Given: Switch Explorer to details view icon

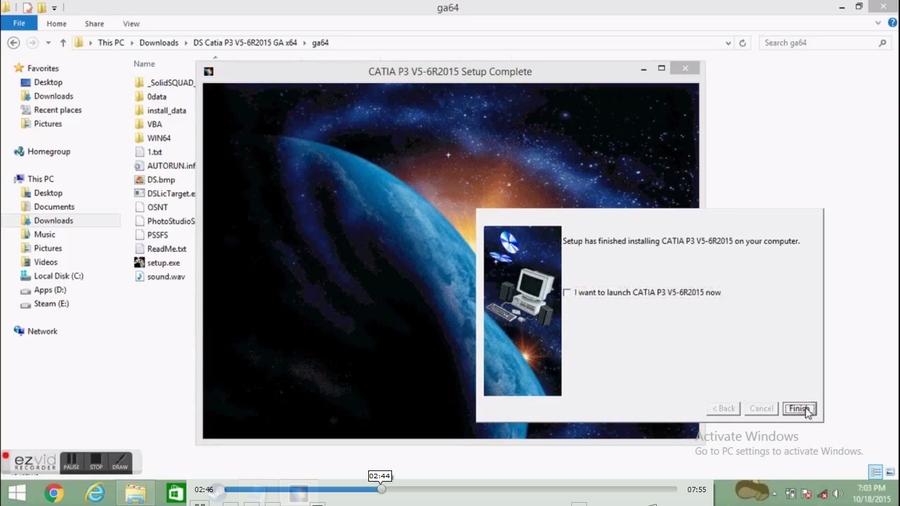Looking at the screenshot, I should click(x=875, y=472).
